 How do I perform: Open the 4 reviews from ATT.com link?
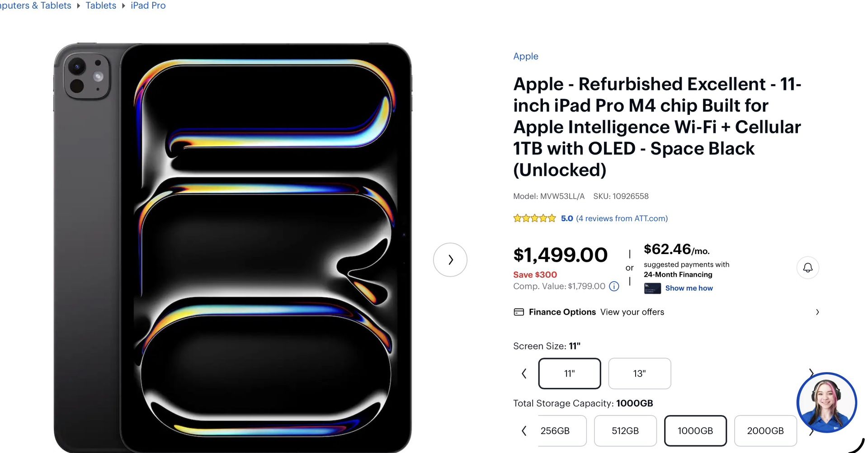click(622, 218)
